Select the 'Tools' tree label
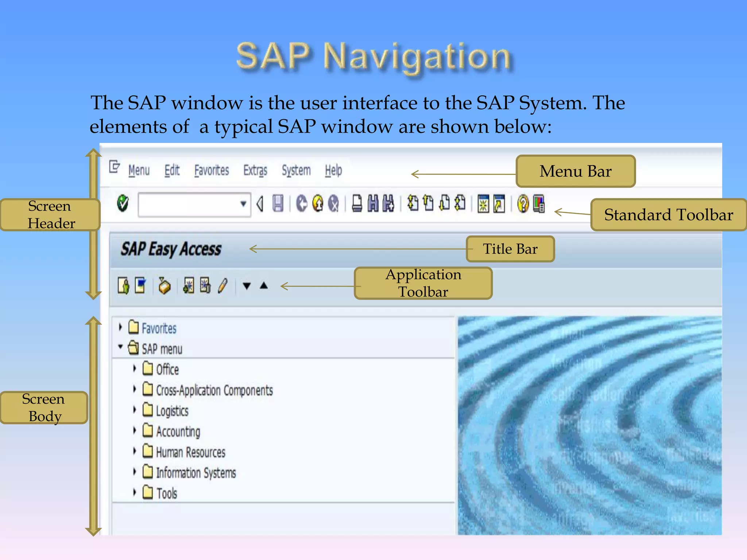The image size is (747, 560). tap(167, 494)
